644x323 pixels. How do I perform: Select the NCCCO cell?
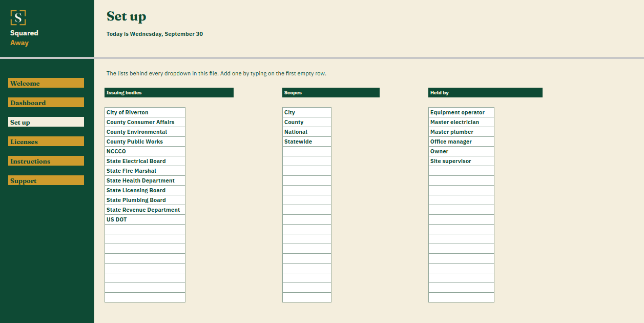pyautogui.click(x=145, y=151)
